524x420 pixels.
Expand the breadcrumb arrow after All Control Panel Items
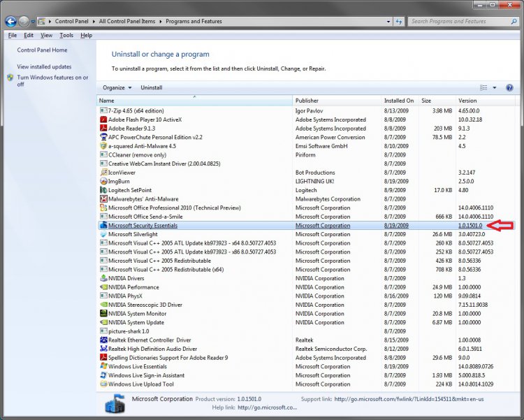click(161, 22)
